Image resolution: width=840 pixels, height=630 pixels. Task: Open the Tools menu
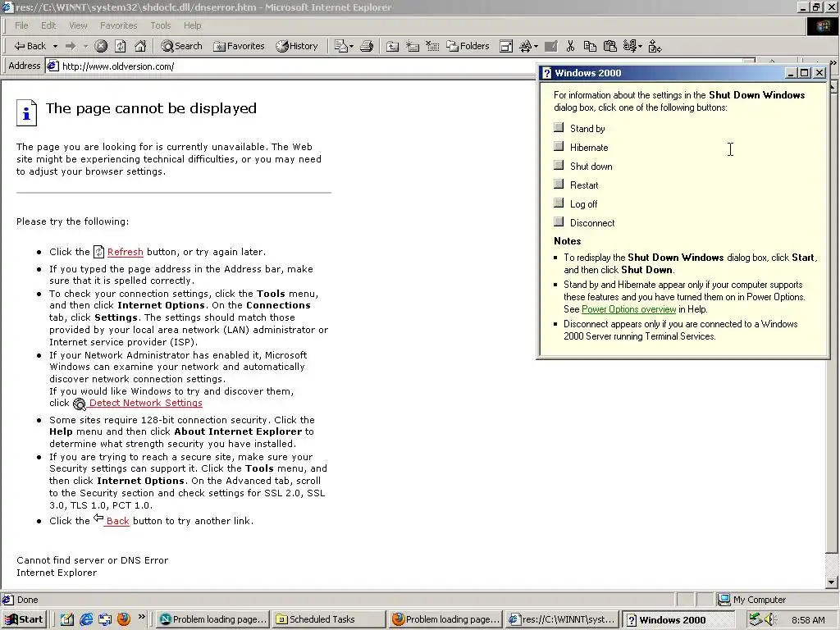click(160, 25)
